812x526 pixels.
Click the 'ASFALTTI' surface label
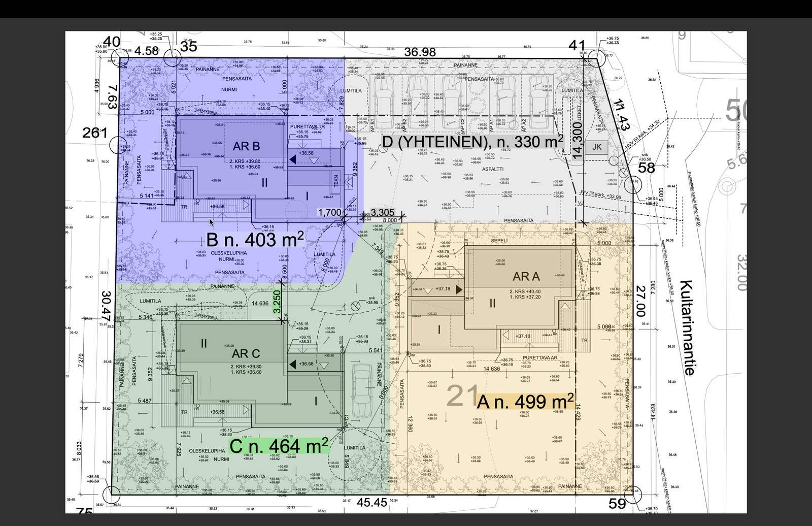492,169
